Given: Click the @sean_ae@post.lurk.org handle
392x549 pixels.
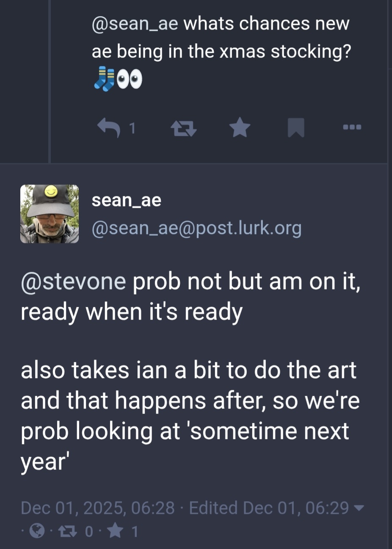Looking at the screenshot, I should (196, 228).
